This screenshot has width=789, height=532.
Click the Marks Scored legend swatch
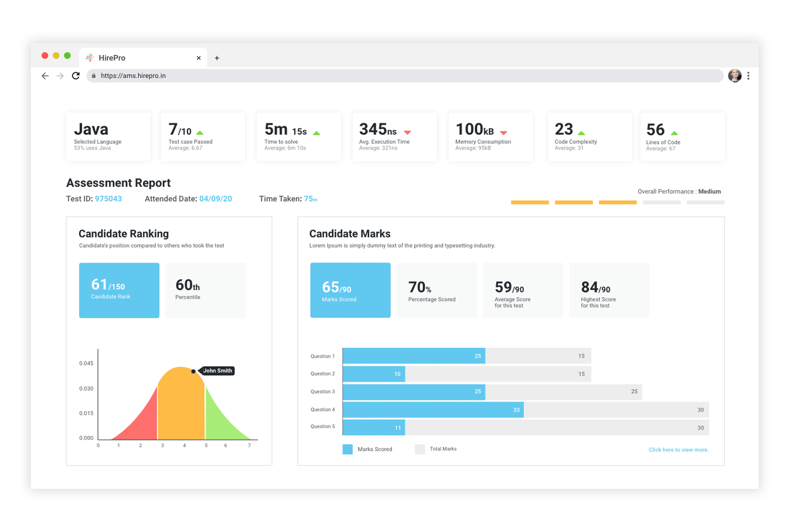tap(347, 449)
